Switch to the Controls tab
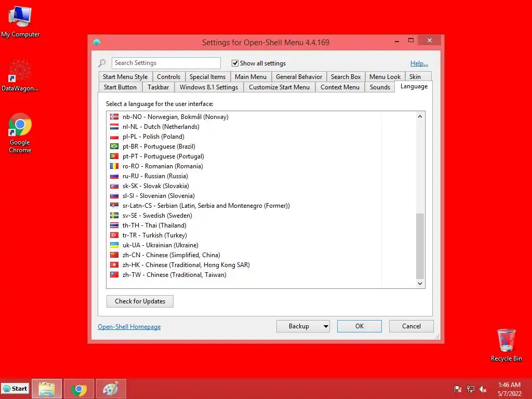Image resolution: width=532 pixels, height=399 pixels. [169, 77]
